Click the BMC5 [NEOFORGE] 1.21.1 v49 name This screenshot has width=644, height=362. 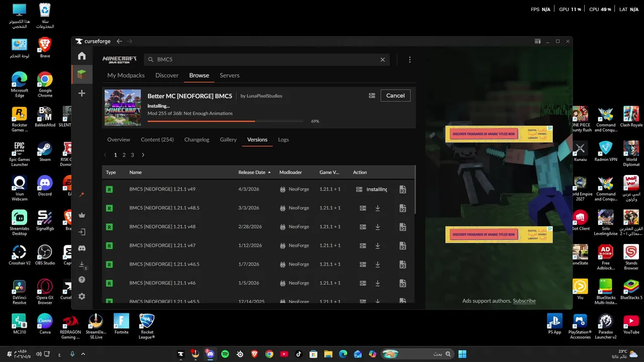coord(162,190)
